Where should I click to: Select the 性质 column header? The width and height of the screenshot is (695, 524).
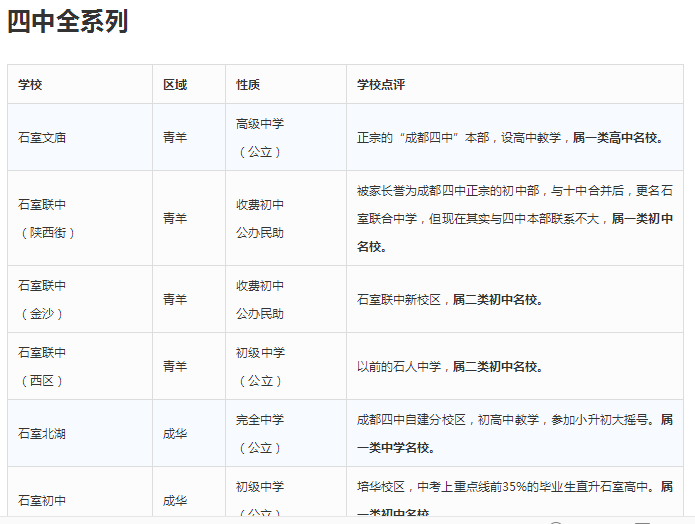[248, 85]
